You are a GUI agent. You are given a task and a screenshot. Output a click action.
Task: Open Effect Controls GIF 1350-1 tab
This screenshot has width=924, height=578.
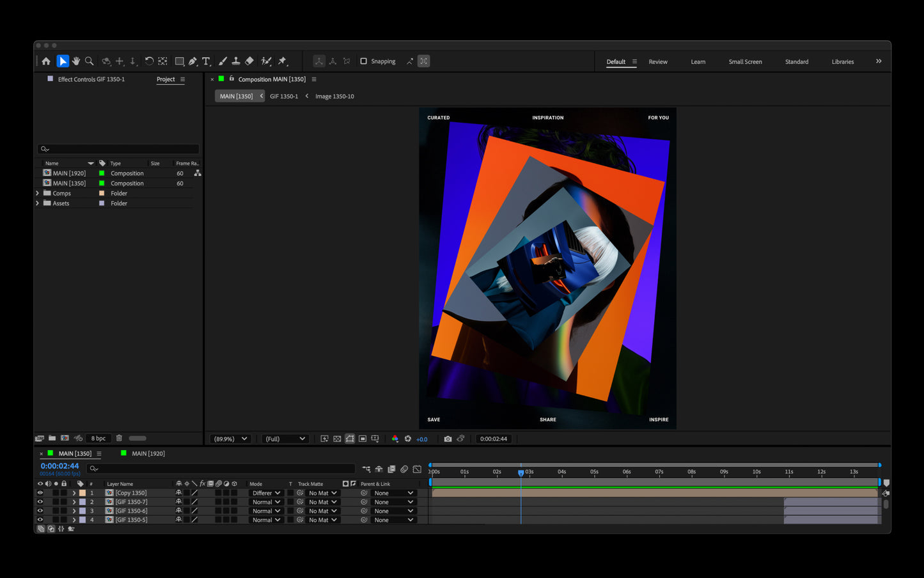91,79
